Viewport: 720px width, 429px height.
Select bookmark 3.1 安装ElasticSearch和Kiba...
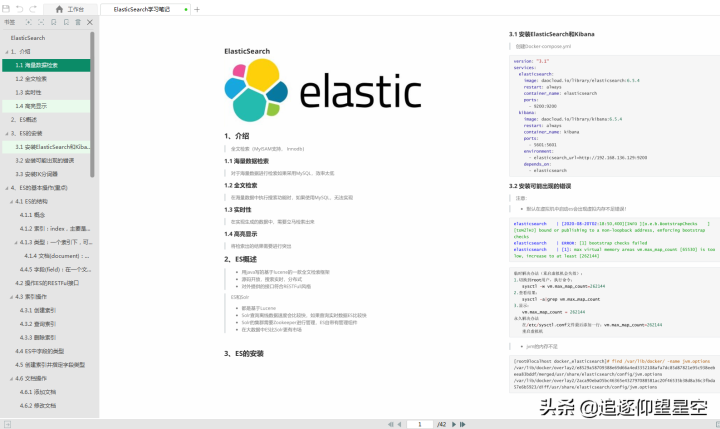point(46,147)
